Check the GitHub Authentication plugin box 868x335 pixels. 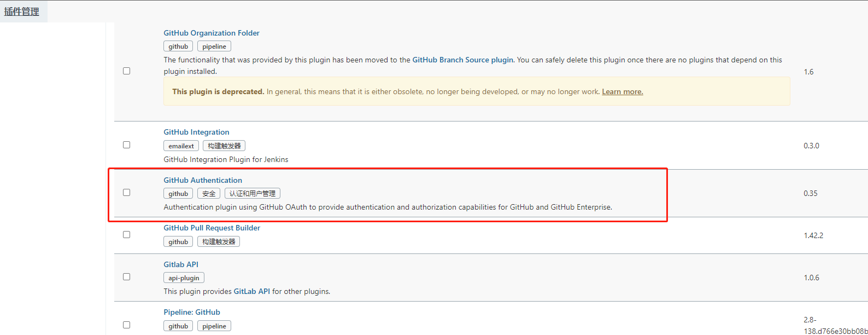point(126,193)
